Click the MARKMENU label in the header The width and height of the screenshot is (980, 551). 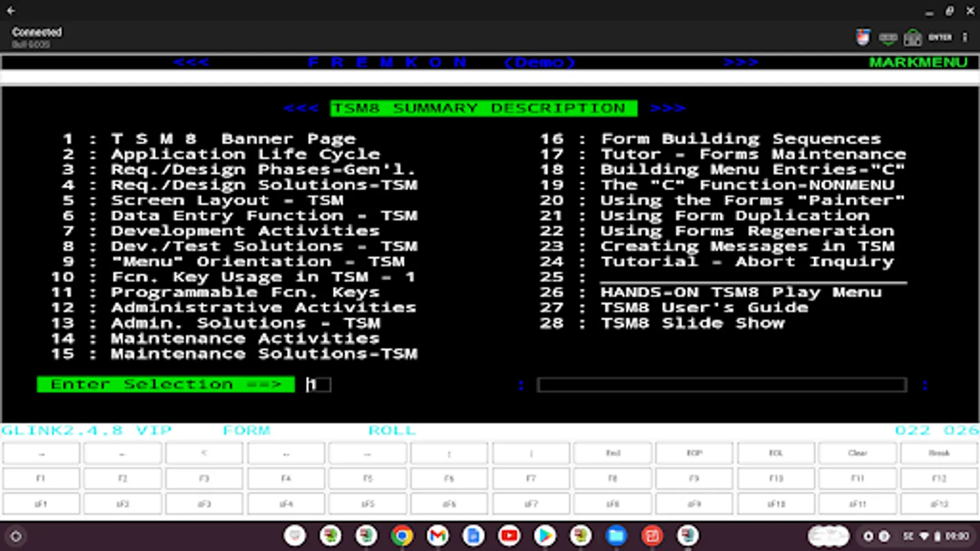coord(918,62)
